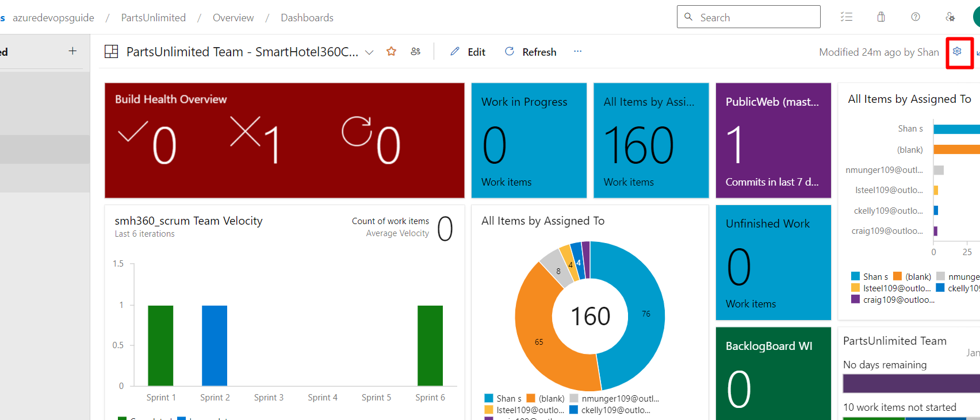Screen dimensions: 980x420
Task: Open the work items checklist icon
Action: (x=846, y=17)
